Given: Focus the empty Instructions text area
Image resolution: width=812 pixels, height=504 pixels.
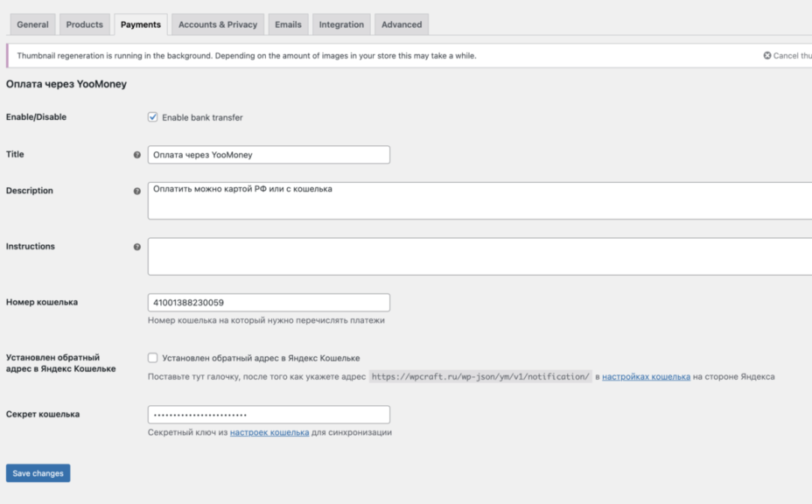Looking at the screenshot, I should pyautogui.click(x=479, y=256).
